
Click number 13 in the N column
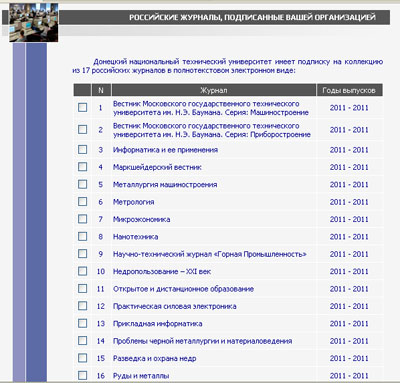coord(101,323)
